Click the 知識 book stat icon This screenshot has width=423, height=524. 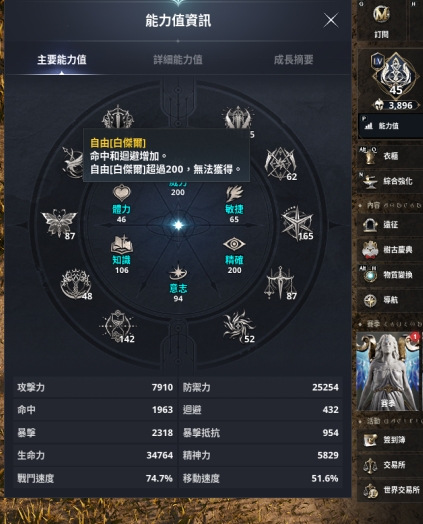click(122, 244)
